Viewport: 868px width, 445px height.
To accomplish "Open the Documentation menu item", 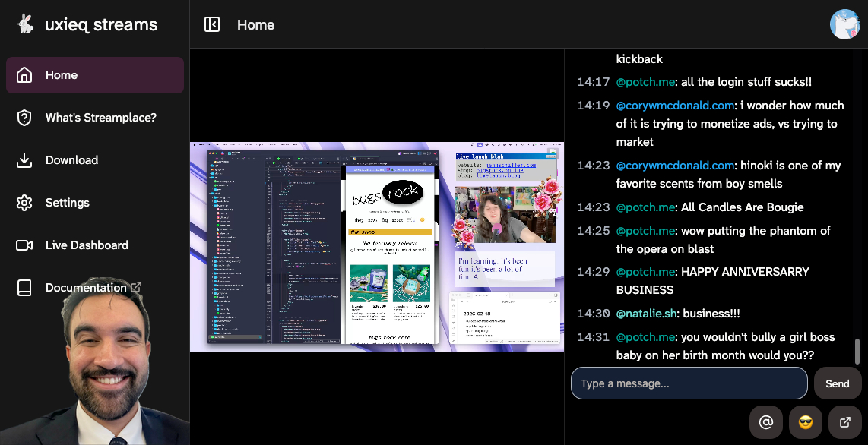I will pyautogui.click(x=86, y=288).
